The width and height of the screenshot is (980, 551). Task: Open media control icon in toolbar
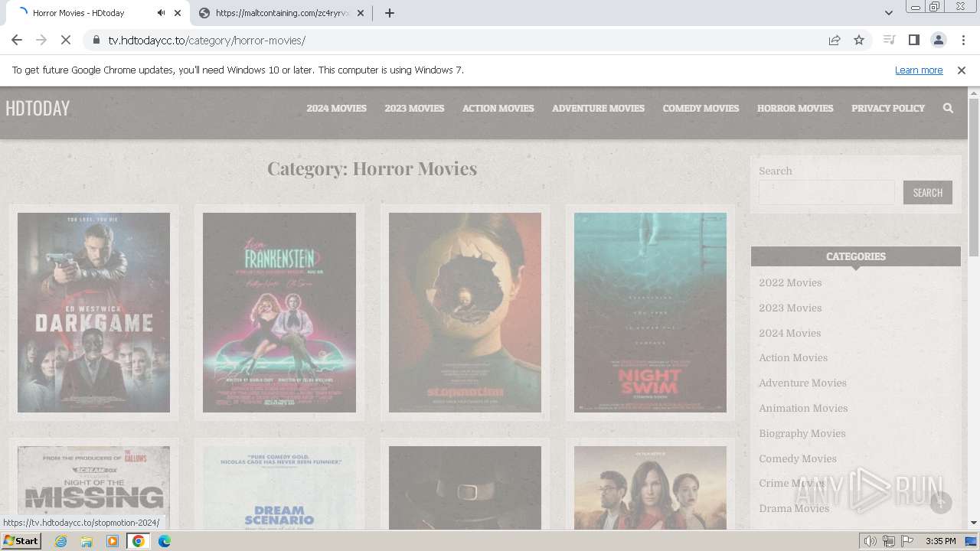889,40
